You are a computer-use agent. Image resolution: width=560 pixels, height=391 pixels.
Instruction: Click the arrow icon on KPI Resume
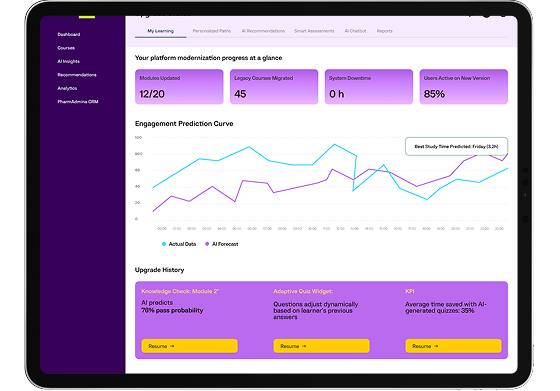coord(436,346)
